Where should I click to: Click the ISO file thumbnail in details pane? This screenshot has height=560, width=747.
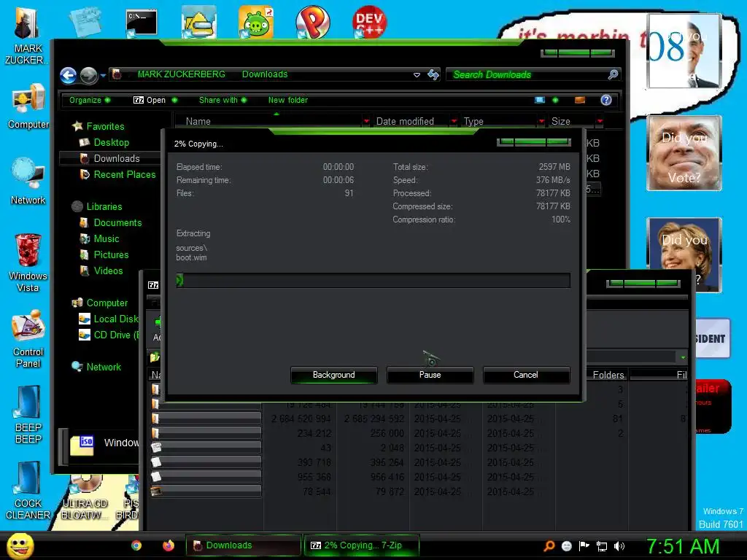coord(82,446)
